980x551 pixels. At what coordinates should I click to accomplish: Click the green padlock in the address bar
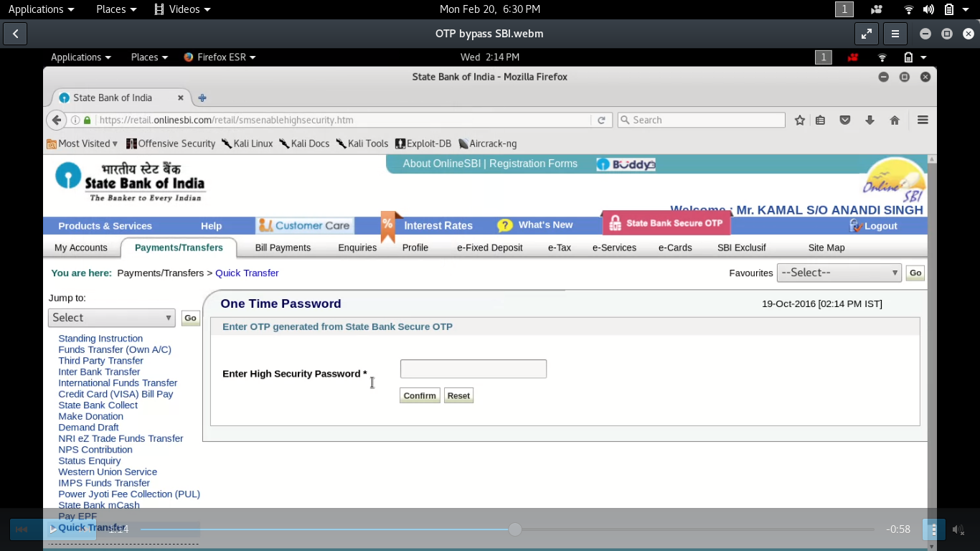(88, 120)
